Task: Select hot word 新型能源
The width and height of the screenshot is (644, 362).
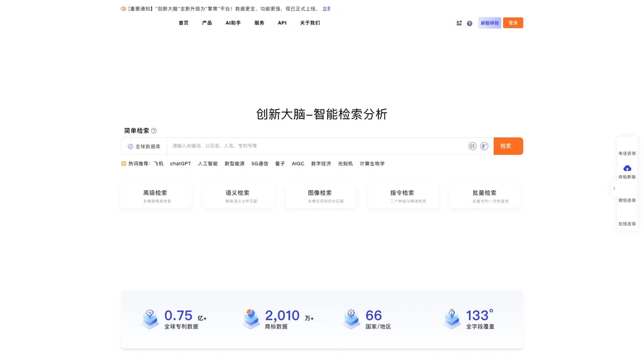Action: tap(234, 164)
